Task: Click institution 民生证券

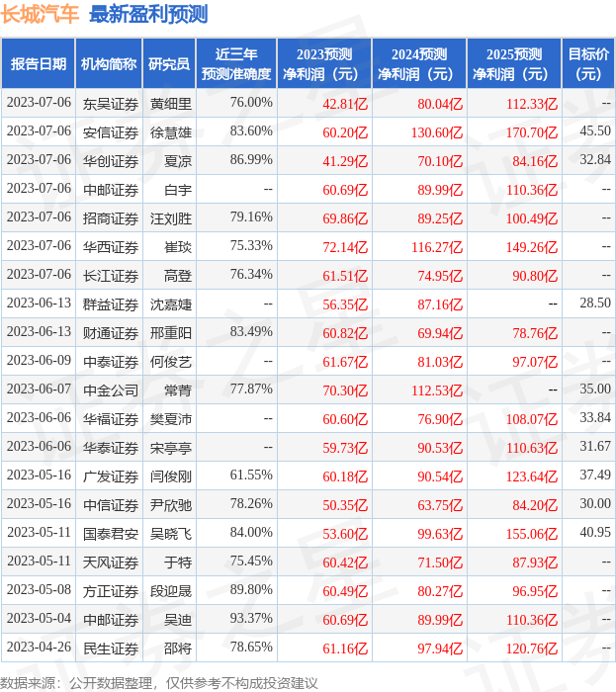Action: coord(111,649)
